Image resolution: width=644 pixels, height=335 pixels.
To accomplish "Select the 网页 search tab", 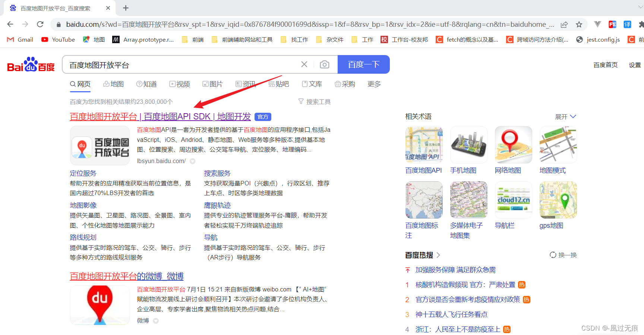I will [x=80, y=84].
